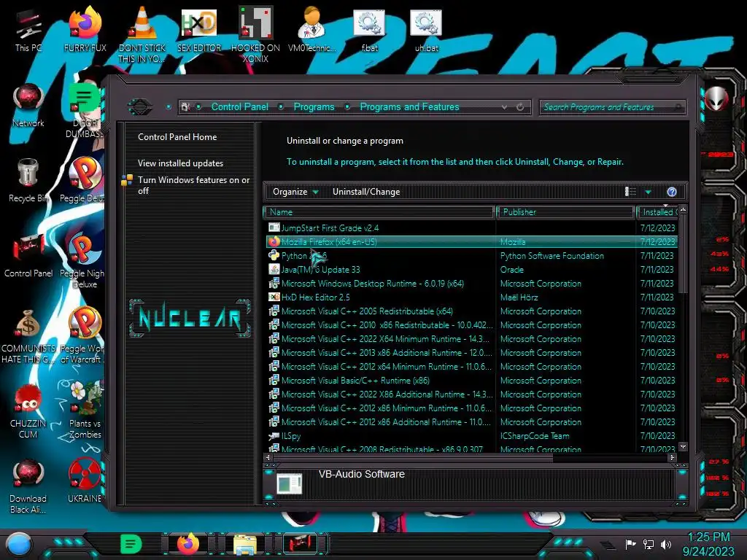Viewport: 747px width, 560px height.
Task: Click the Search Programs and Features field
Action: (612, 107)
